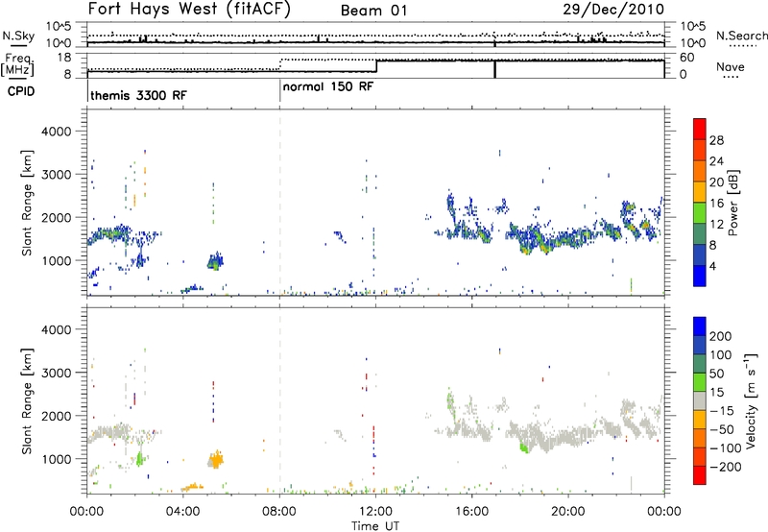
Task: Click the 'normal 150 RF' text
Action: [328, 86]
